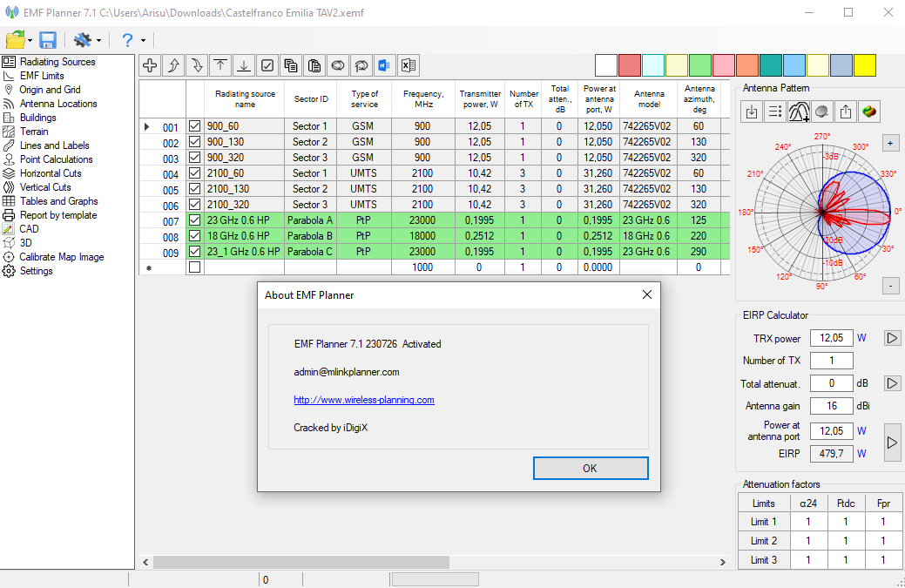905x588 pixels.
Task: Uncheck the checkbox for row 008 Parabola B
Action: click(x=194, y=236)
